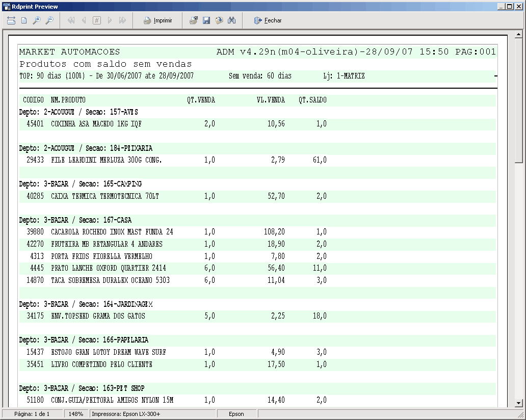
Task: Click product 'ENV.TOPSEED GRAMA DOS GATOS'
Action: pos(98,316)
